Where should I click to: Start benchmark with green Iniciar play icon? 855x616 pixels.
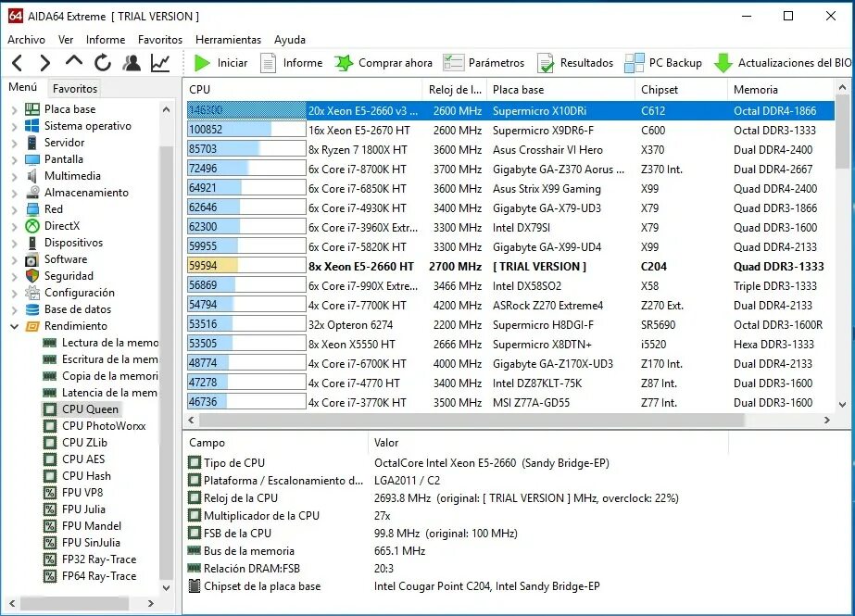202,63
